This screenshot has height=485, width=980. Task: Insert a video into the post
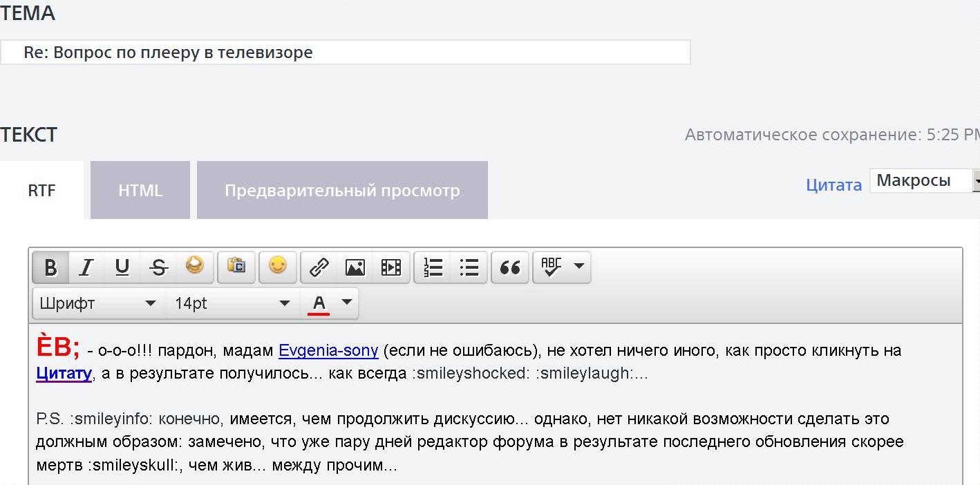(391, 267)
